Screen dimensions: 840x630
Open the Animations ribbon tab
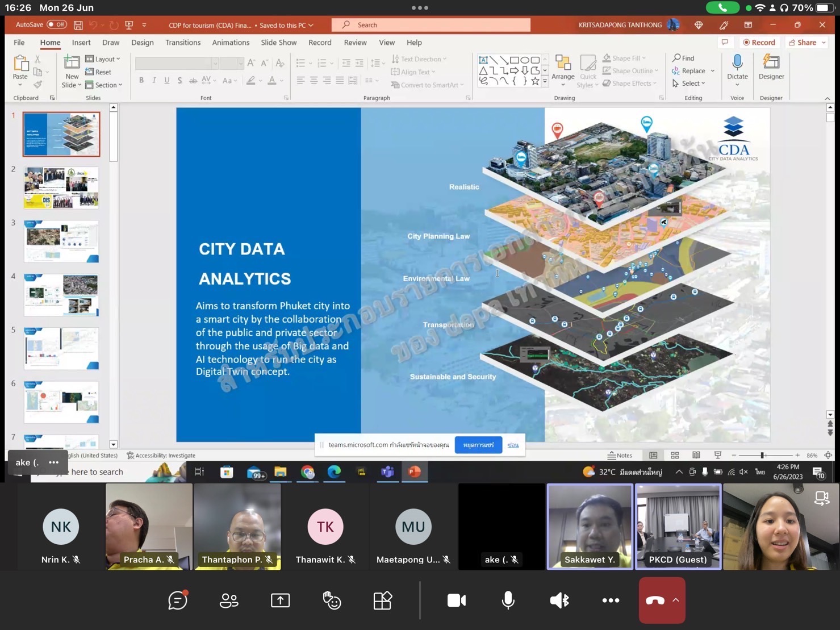tap(231, 43)
